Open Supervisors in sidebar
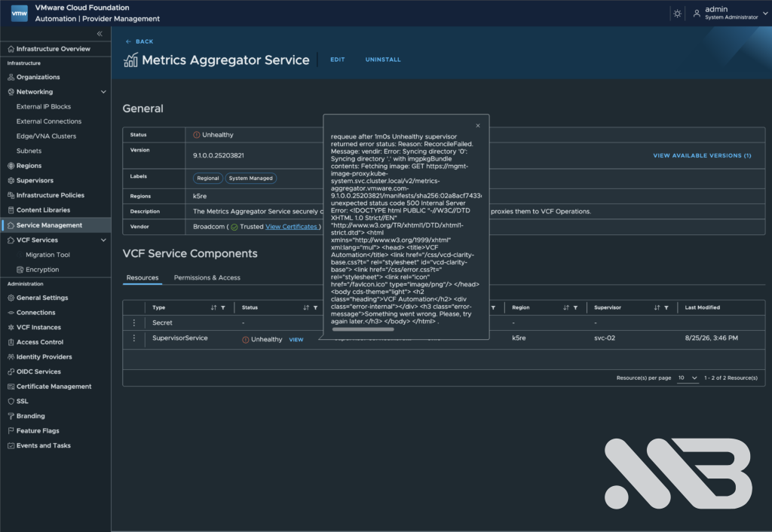772x532 pixels. point(35,180)
